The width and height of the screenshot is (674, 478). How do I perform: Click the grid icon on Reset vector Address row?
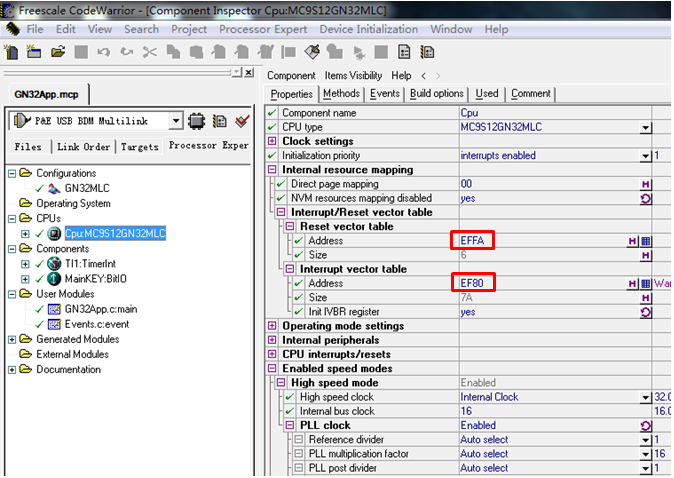[x=646, y=241]
